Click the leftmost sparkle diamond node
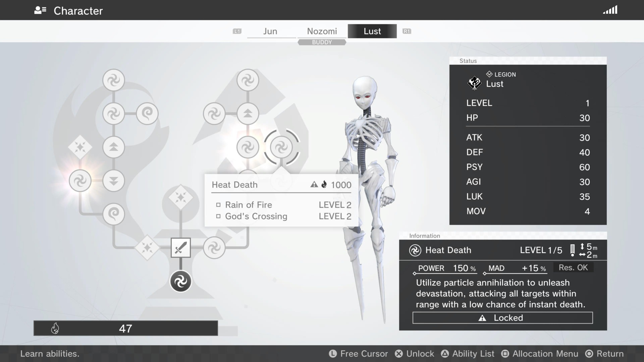 pos(80,147)
